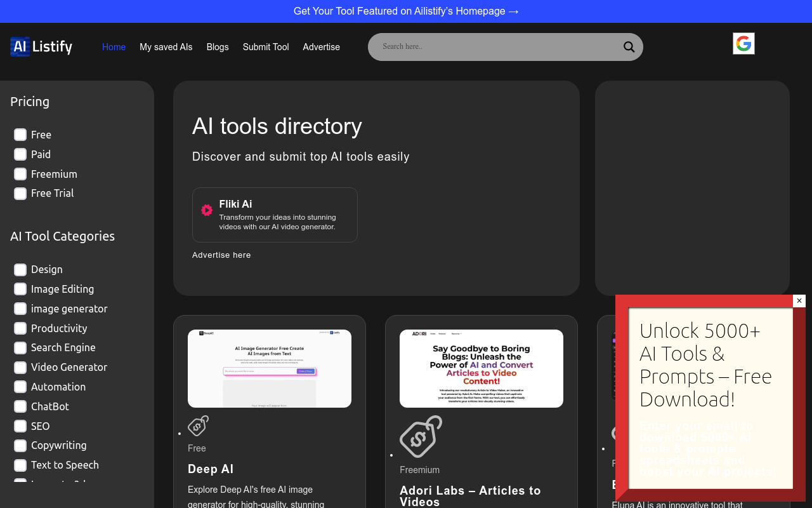Open the Submit Tool page
This screenshot has height=508, width=812.
266,47
